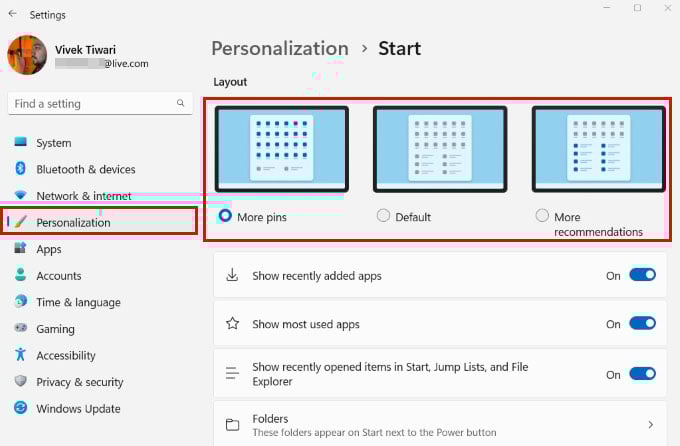Click the Vivek Tiwari profile picture
Image resolution: width=680 pixels, height=446 pixels.
pos(27,55)
